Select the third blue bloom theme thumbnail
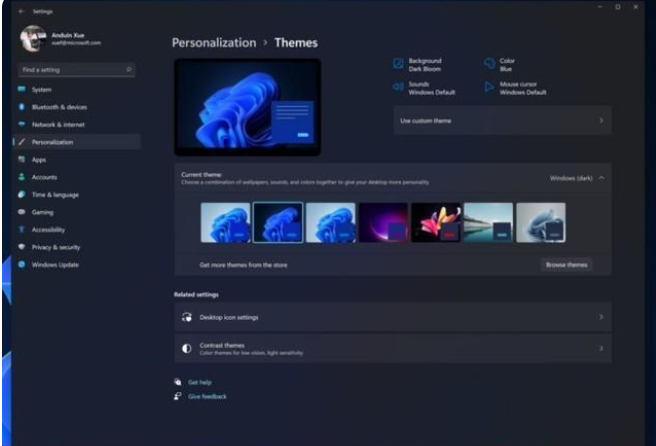Viewport: 656px width, 446px height. 331,223
